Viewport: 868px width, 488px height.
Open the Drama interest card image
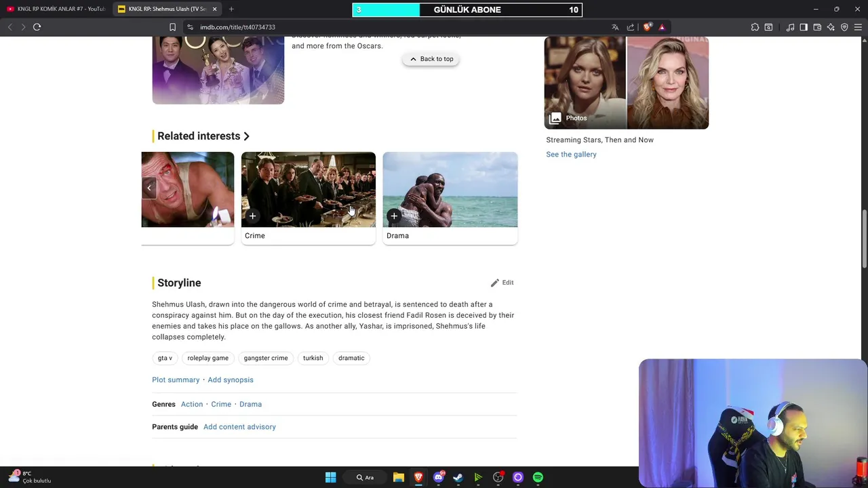pos(450,189)
